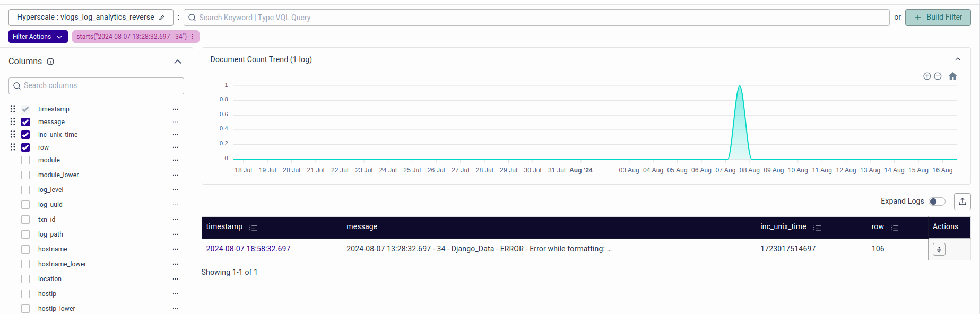Viewport: 980px width, 314px height.
Task: Open the log row action icon
Action: (x=939, y=249)
